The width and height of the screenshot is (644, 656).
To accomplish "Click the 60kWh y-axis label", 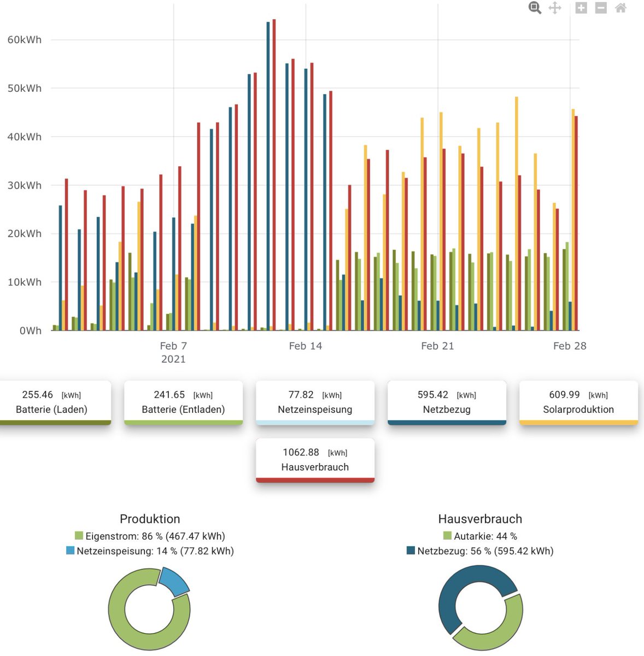I will coord(24,39).
